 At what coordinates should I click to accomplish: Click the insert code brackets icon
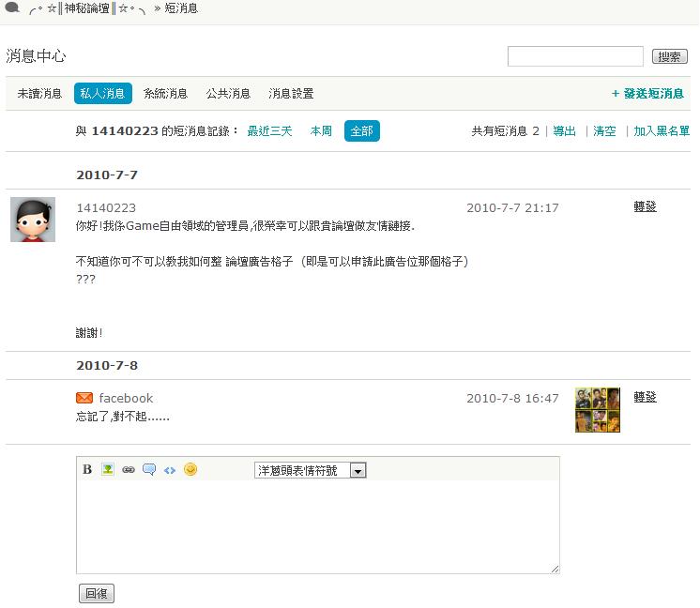pos(170,469)
